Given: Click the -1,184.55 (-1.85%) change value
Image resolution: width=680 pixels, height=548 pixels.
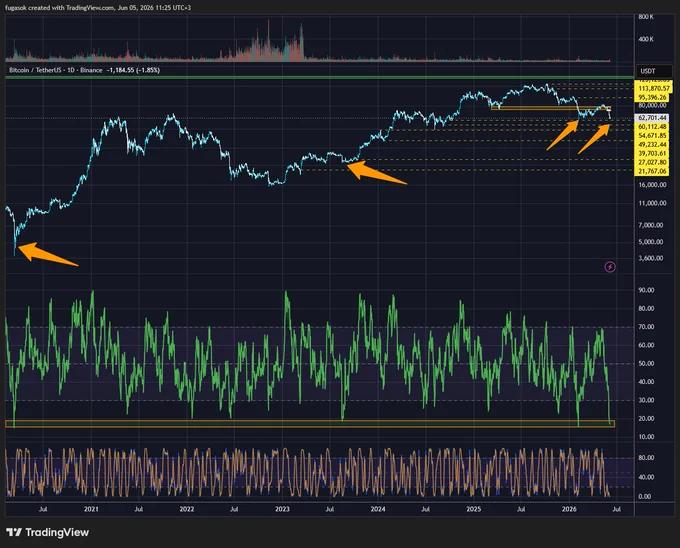Looking at the screenshot, I should click(133, 70).
